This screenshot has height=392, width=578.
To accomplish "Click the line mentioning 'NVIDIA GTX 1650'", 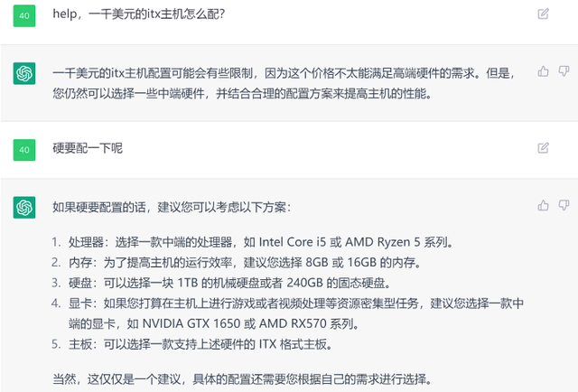I will point(214,323).
